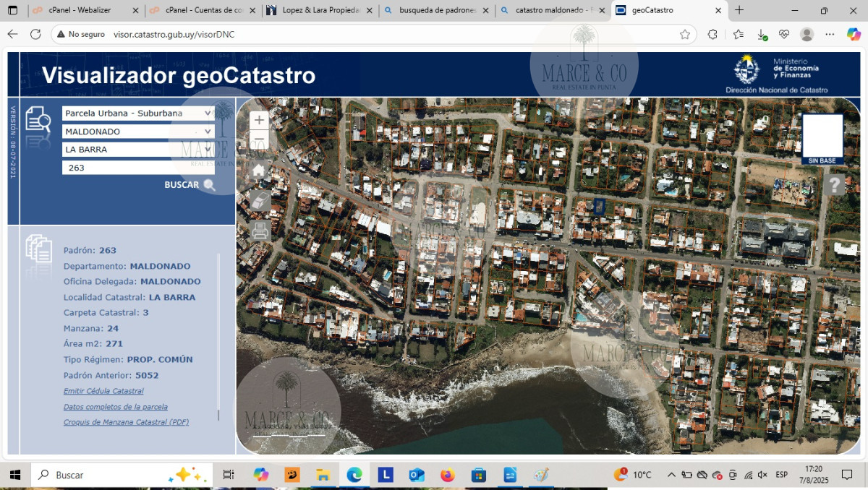Image resolution: width=868 pixels, height=490 pixels.
Task: Toggle the SIN BASE basemap thumbnail
Action: click(822, 136)
